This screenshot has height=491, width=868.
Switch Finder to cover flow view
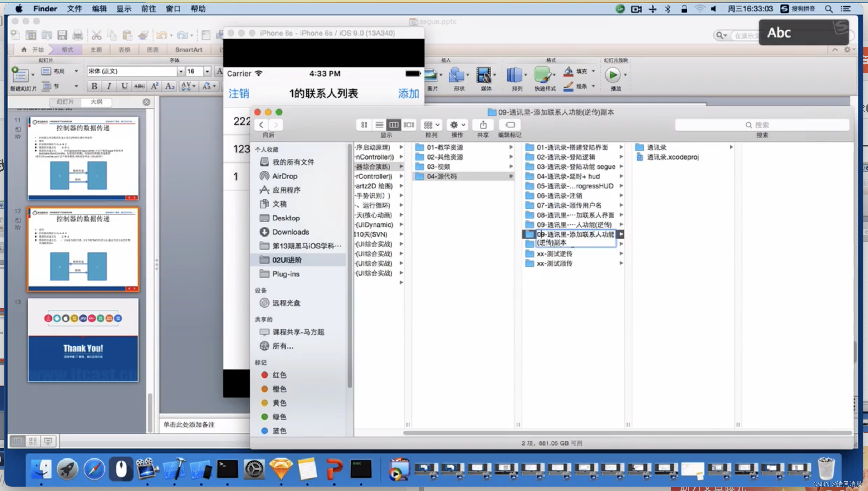(x=409, y=125)
